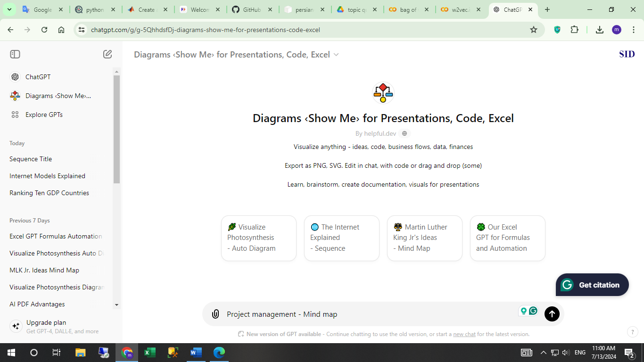Open Windows Start menu
Image resolution: width=644 pixels, height=362 pixels.
click(11, 353)
